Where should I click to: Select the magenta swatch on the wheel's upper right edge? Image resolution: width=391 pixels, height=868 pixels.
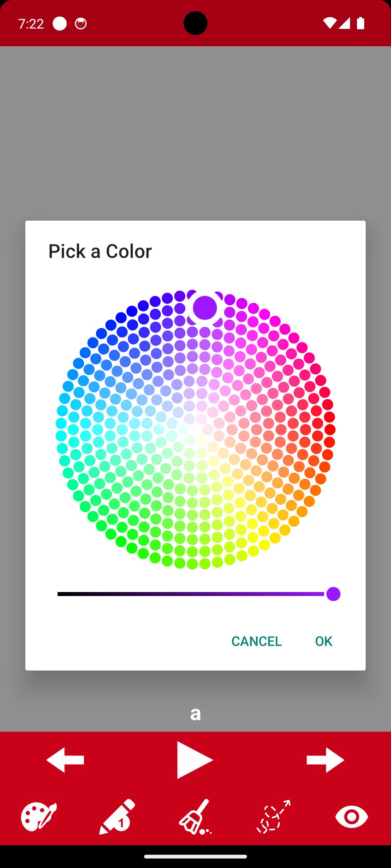(x=275, y=321)
